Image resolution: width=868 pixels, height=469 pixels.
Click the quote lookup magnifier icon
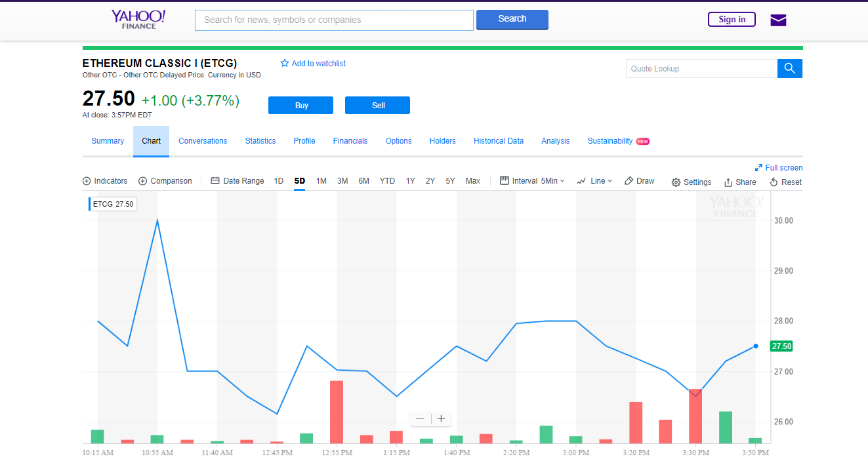(x=789, y=68)
